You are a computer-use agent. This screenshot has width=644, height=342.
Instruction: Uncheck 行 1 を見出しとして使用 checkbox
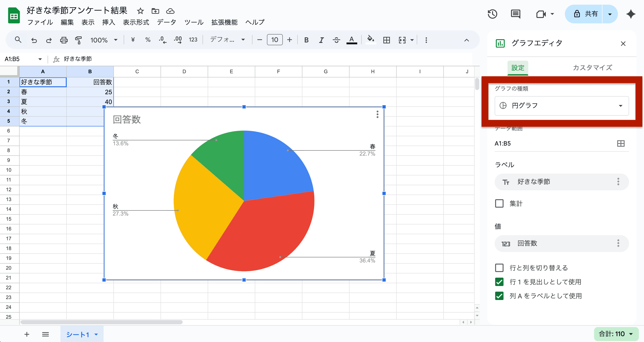pos(499,282)
